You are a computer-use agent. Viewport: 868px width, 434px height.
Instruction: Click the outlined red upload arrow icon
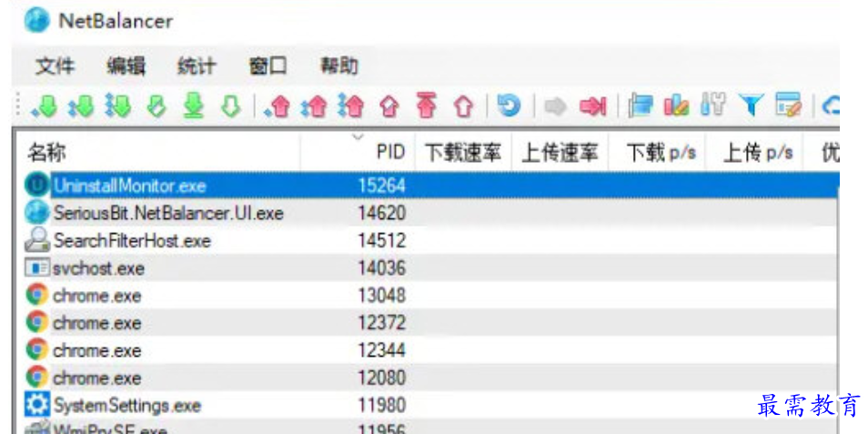point(463,106)
